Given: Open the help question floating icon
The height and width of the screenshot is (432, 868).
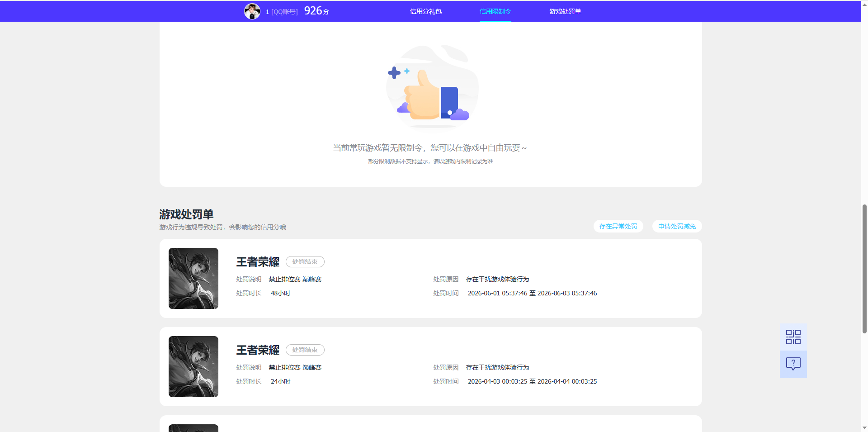Looking at the screenshot, I should [x=793, y=364].
